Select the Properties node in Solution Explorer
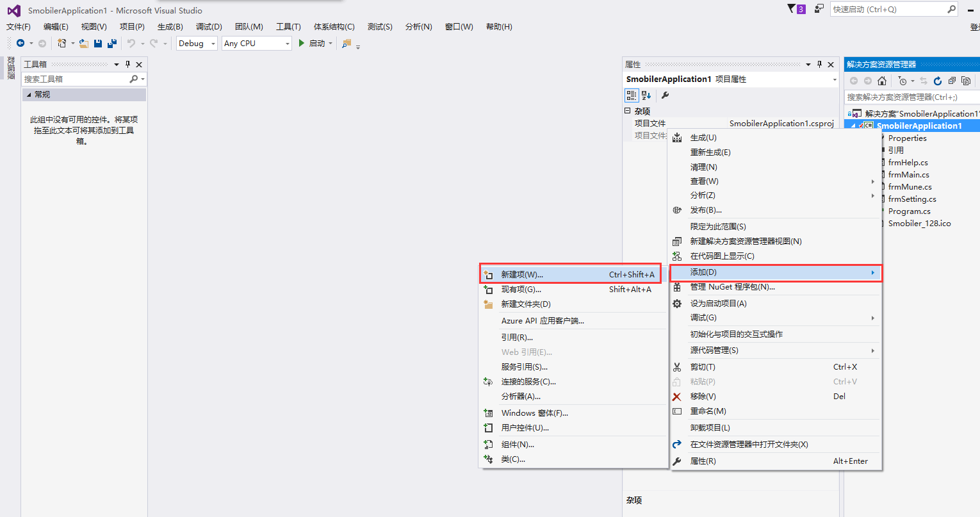This screenshot has width=980, height=517. click(907, 138)
